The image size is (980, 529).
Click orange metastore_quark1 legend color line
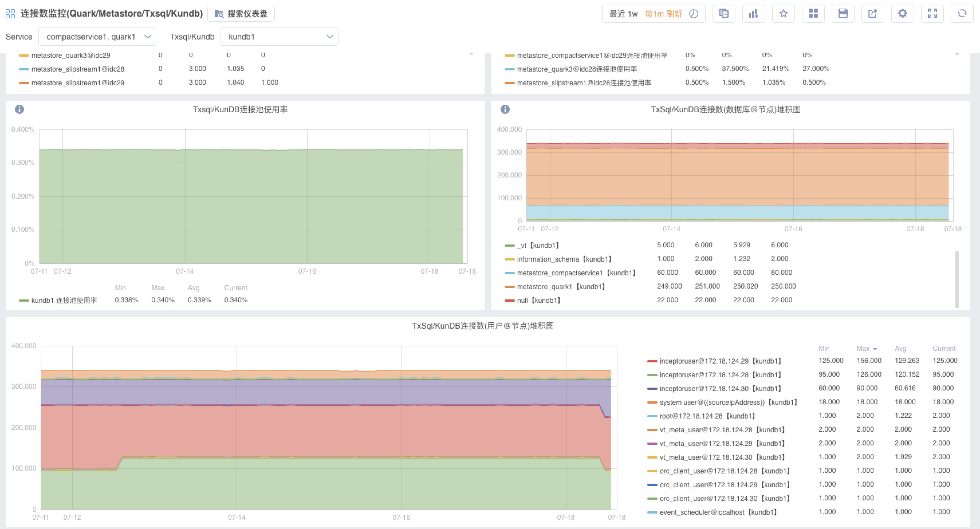pos(509,286)
